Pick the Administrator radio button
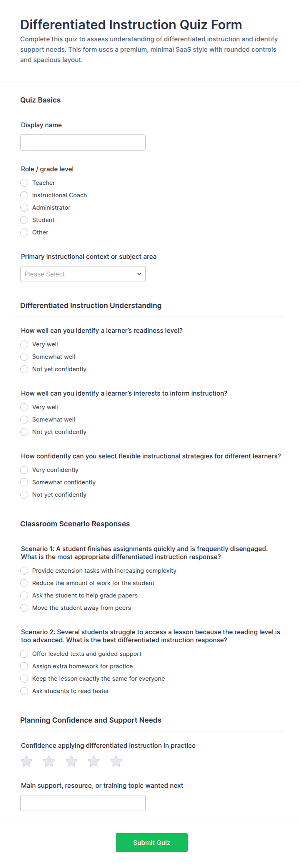The height and width of the screenshot is (868, 300). coord(24,208)
